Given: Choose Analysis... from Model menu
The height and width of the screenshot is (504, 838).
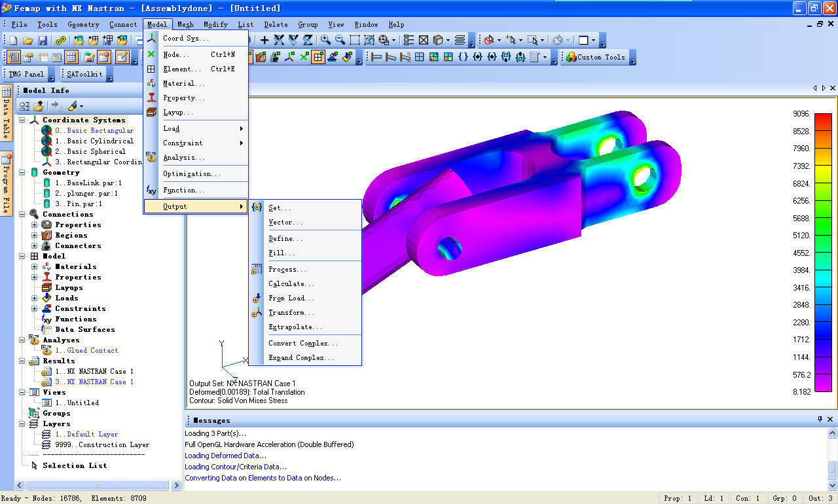Looking at the screenshot, I should [196, 157].
